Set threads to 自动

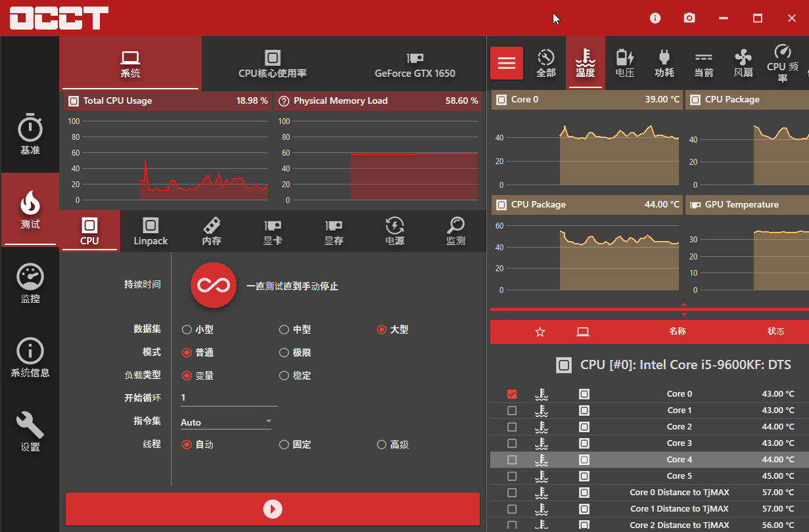point(198,445)
